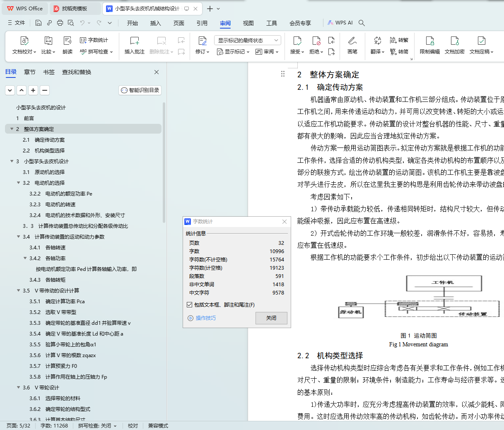
Task: Click 页面: 5/32 in status bar
Action: (x=19, y=426)
